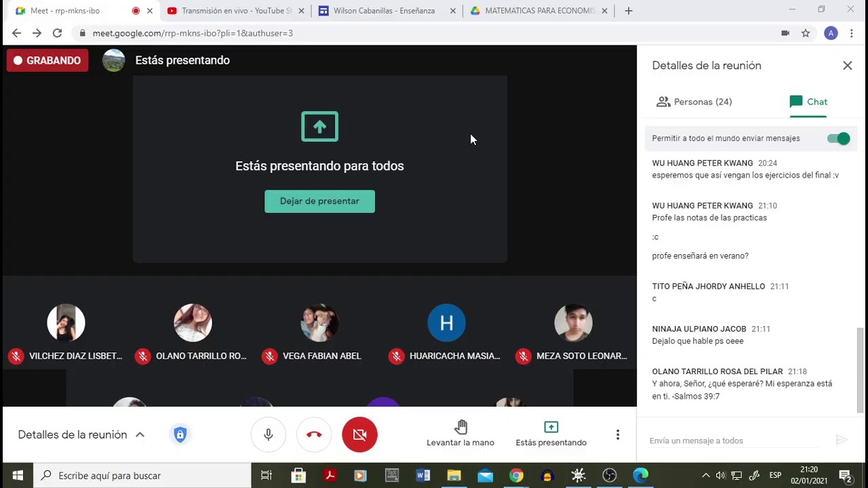Open the Windows notification center

[845, 476]
